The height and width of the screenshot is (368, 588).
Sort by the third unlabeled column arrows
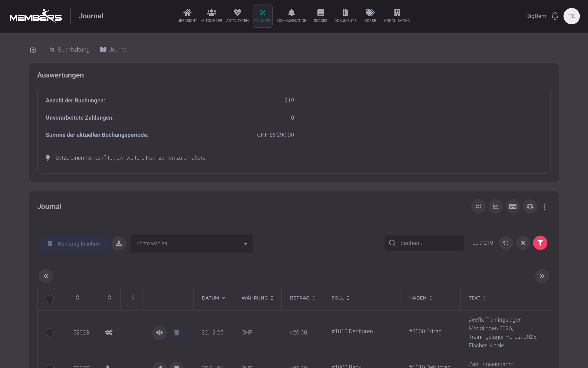tap(110, 297)
